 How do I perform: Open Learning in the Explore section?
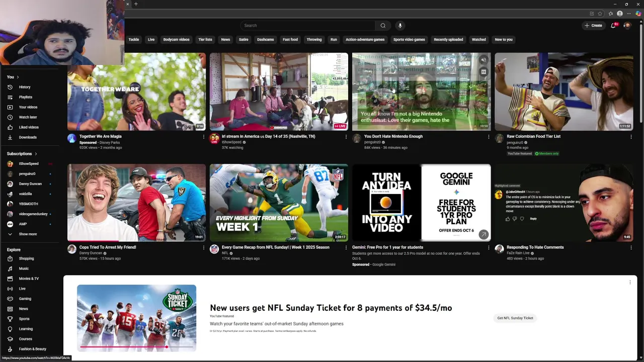pos(21,329)
